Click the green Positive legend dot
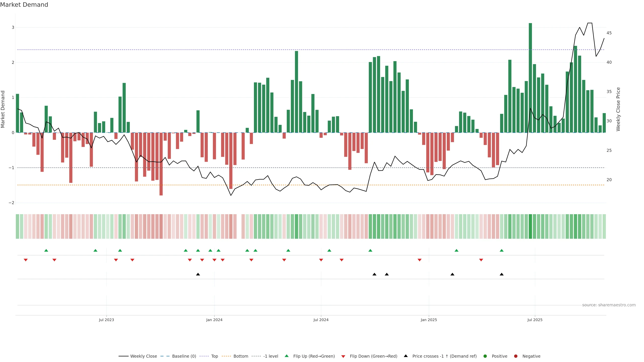The height and width of the screenshot is (362, 644). pyautogui.click(x=485, y=356)
